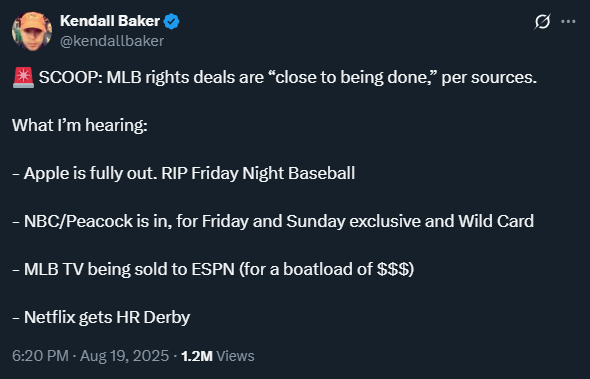Click the words "Wild Card"
Image resolution: width=590 pixels, height=379 pixels.
click(x=496, y=221)
